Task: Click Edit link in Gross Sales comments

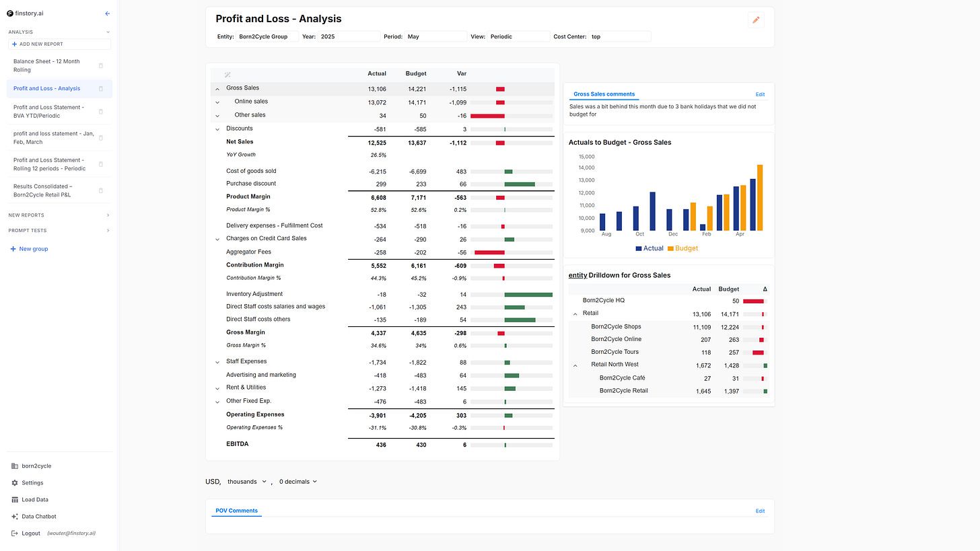Action: click(760, 95)
